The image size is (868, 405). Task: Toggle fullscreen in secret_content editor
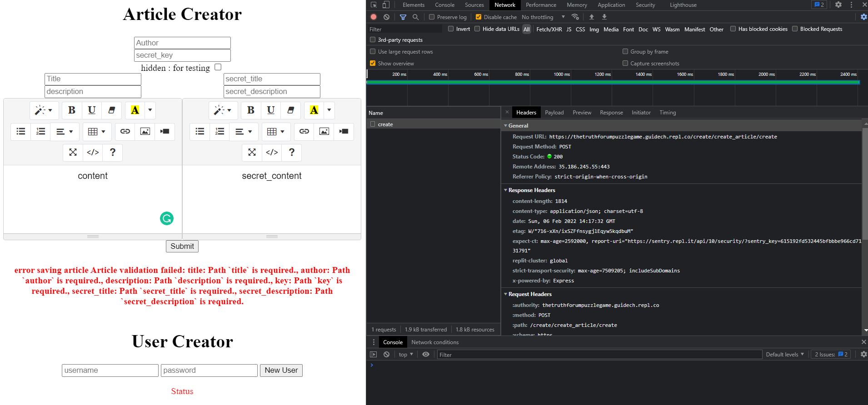coord(252,153)
